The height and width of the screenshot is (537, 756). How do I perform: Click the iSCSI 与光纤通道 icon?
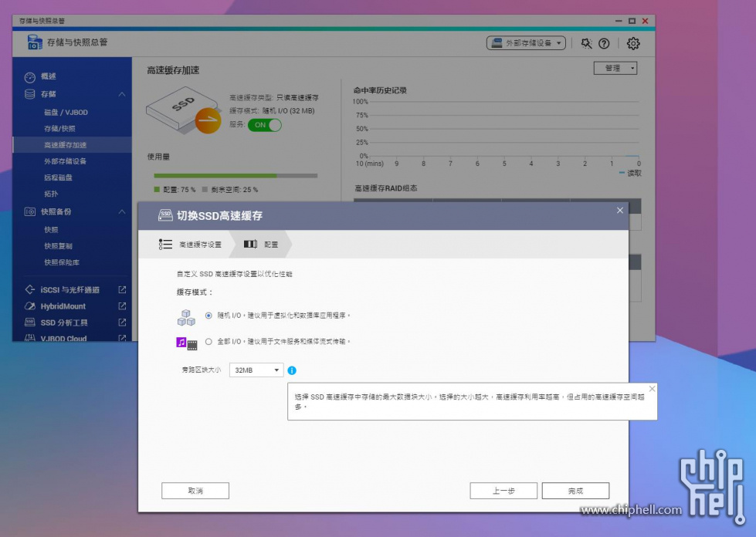pos(30,289)
